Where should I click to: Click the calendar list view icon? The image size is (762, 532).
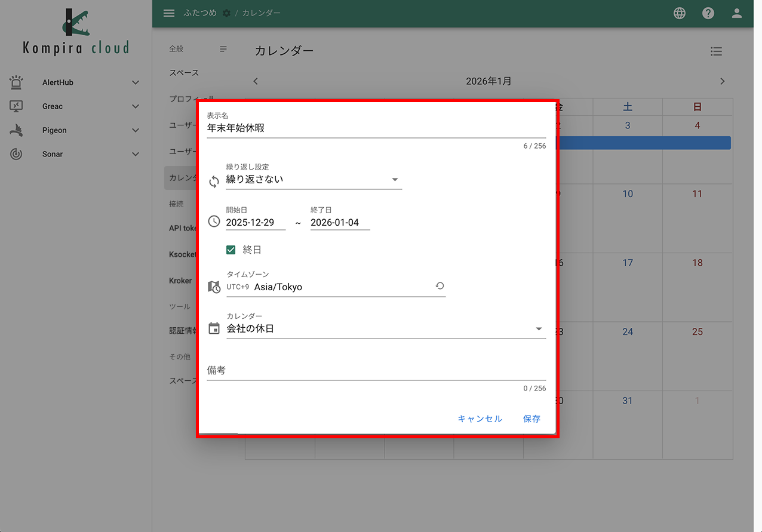[716, 51]
